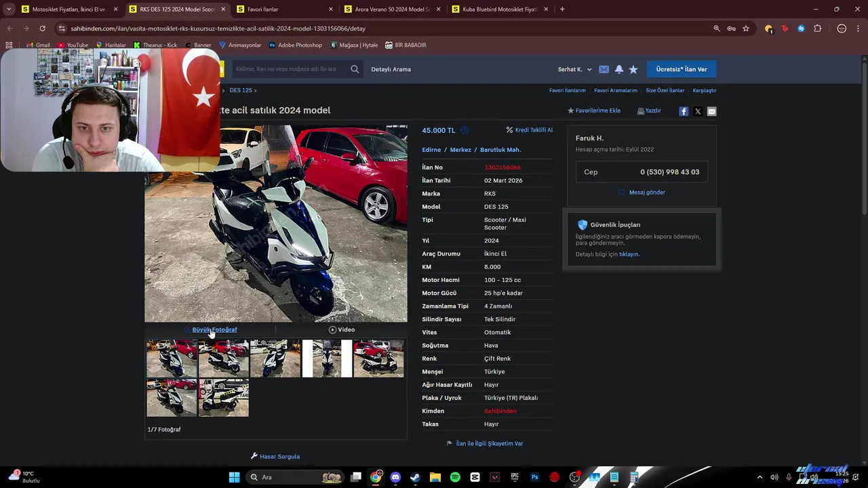
Task: Click the site search input field
Action: pyautogui.click(x=290, y=69)
